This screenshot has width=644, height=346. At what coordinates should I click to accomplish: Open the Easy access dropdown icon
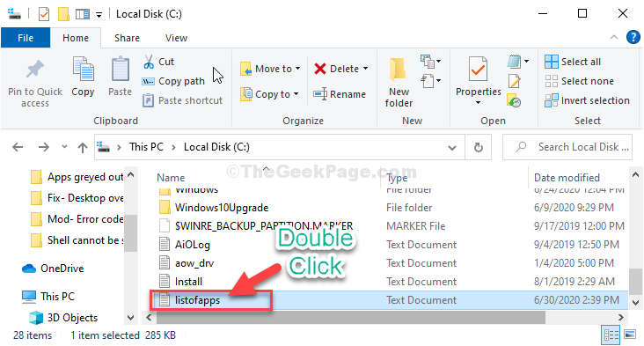pyautogui.click(x=430, y=80)
